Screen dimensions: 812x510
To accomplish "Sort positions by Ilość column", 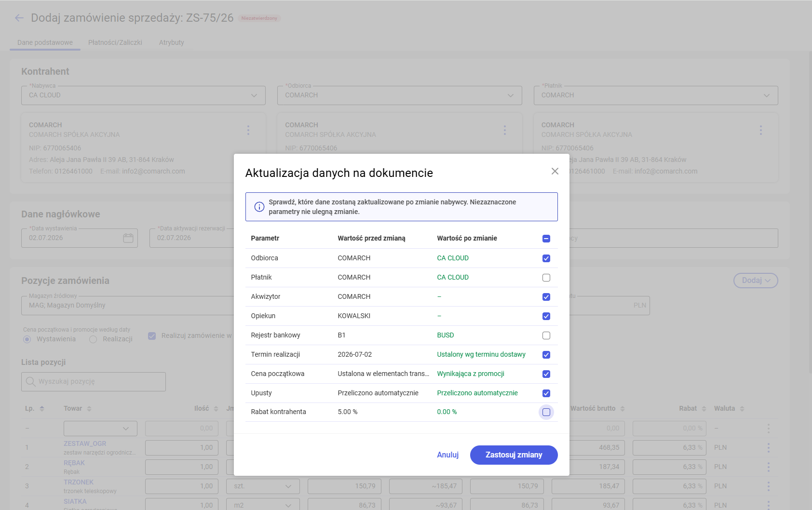I will [216, 408].
